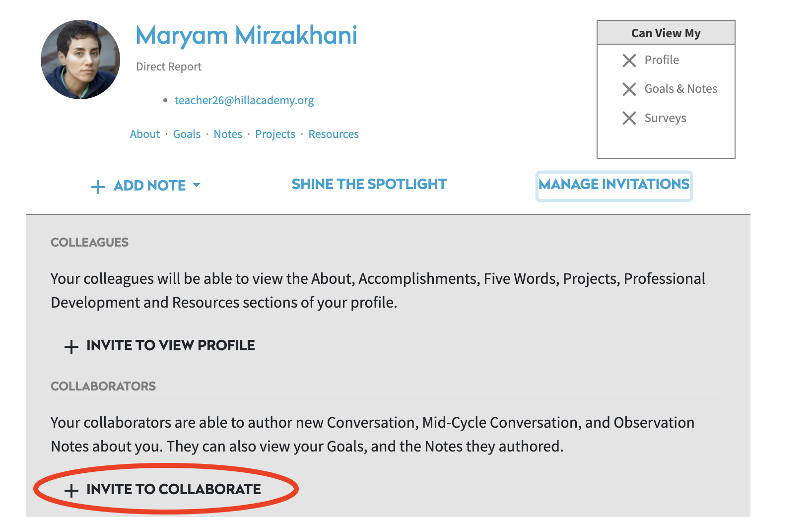This screenshot has height=517, width=812.
Task: Click the X icon beside Surveys
Action: point(629,118)
